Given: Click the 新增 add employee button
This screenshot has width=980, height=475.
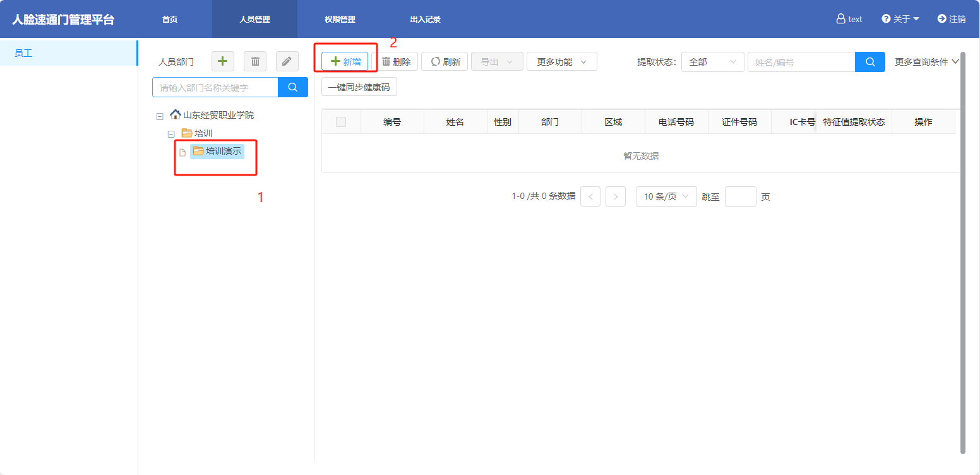Looking at the screenshot, I should pyautogui.click(x=345, y=61).
